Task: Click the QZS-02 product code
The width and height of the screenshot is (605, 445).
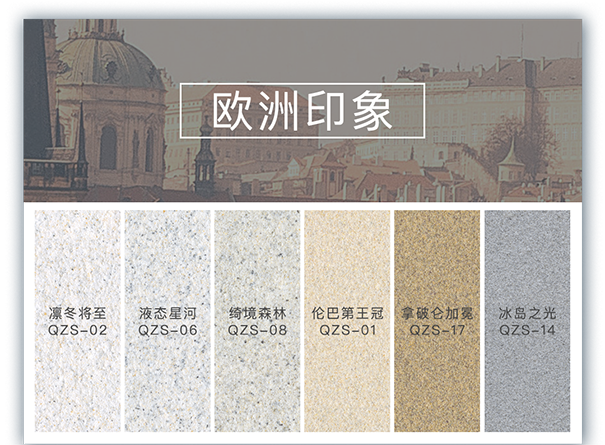Action: pos(77,329)
